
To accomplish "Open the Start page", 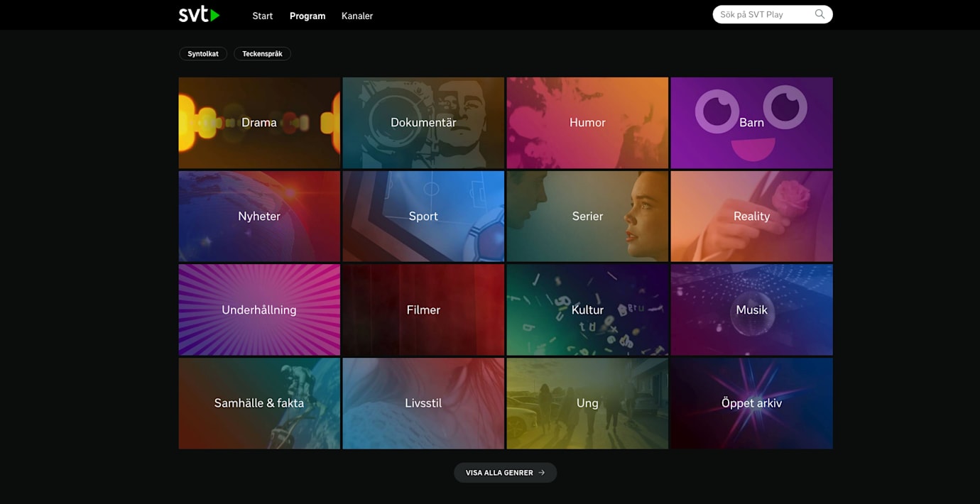I will point(262,16).
